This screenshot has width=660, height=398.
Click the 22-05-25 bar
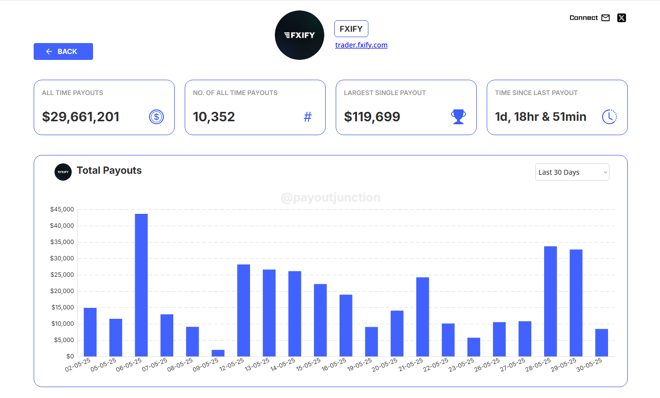pyautogui.click(x=448, y=340)
